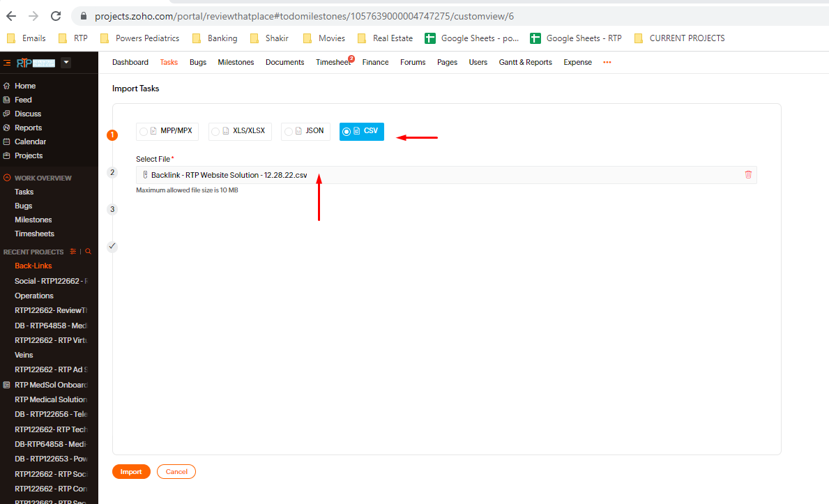Switch to the Milestones tab
Viewport: 829px width, 504px height.
[236, 63]
